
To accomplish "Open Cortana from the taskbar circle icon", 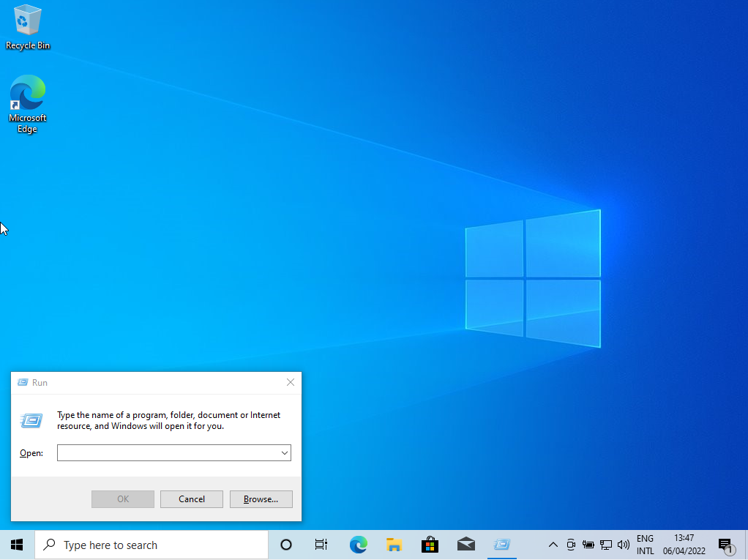I will click(285, 545).
